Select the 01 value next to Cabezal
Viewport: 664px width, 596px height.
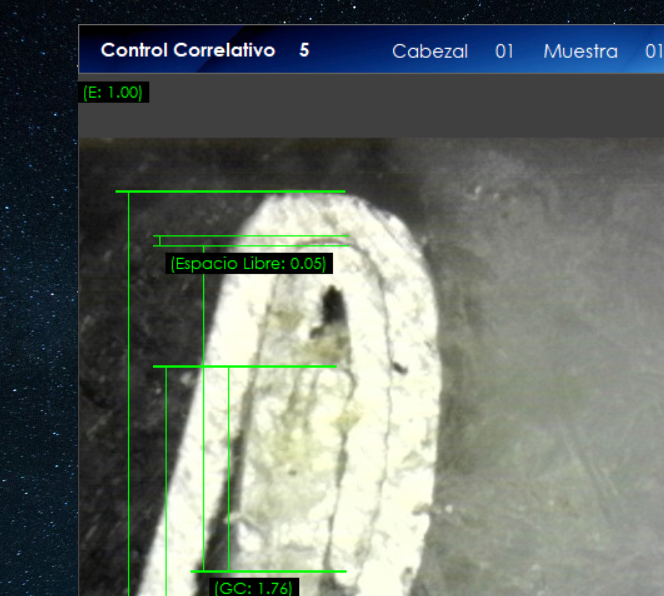tap(504, 51)
